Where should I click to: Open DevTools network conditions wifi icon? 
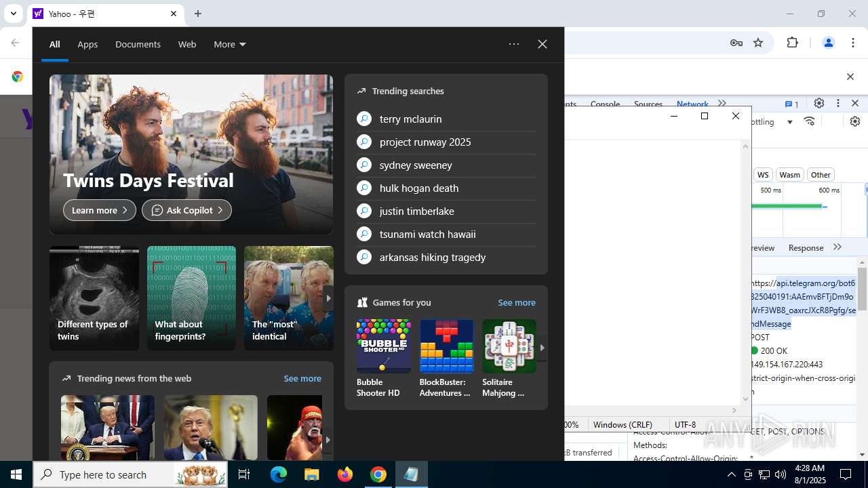click(810, 121)
